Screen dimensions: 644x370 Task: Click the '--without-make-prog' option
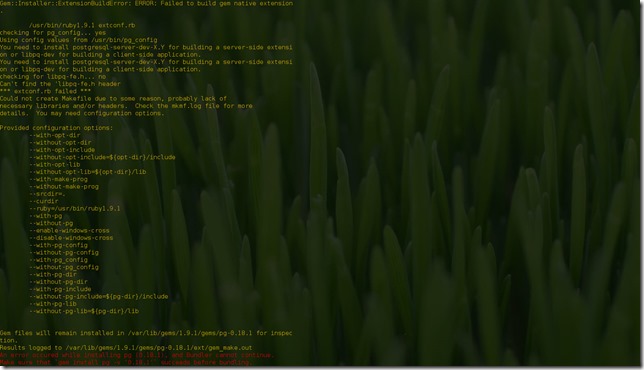[64, 187]
